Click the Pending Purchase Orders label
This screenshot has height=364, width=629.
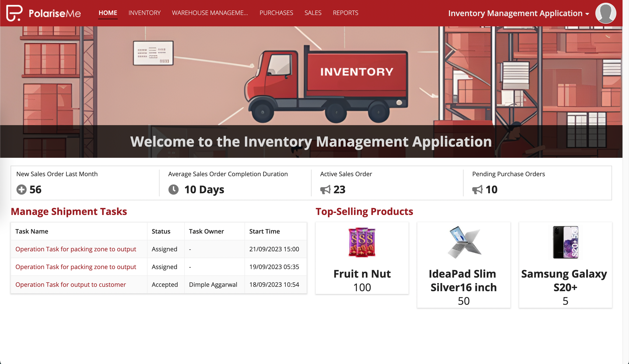click(508, 174)
